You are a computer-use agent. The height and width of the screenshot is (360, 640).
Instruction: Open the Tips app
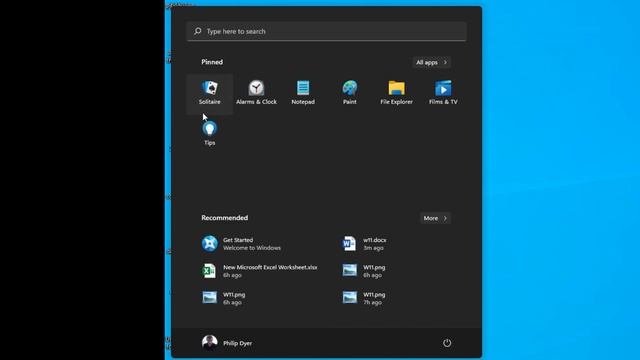click(x=210, y=134)
